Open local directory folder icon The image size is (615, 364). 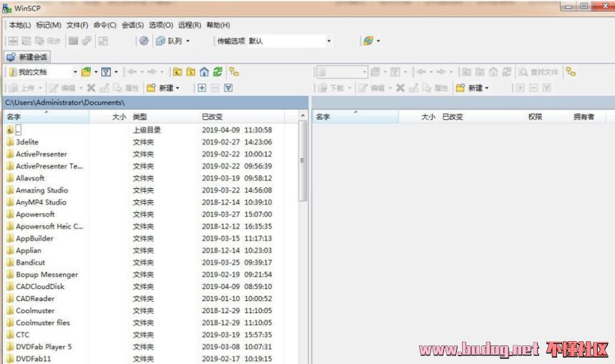(86, 72)
